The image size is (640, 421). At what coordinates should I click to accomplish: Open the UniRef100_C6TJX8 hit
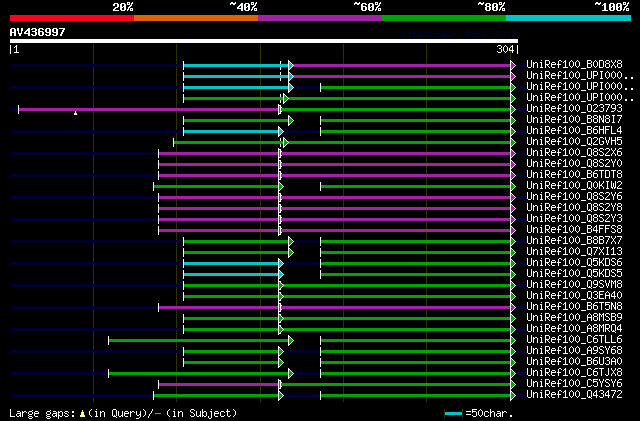pyautogui.click(x=574, y=373)
